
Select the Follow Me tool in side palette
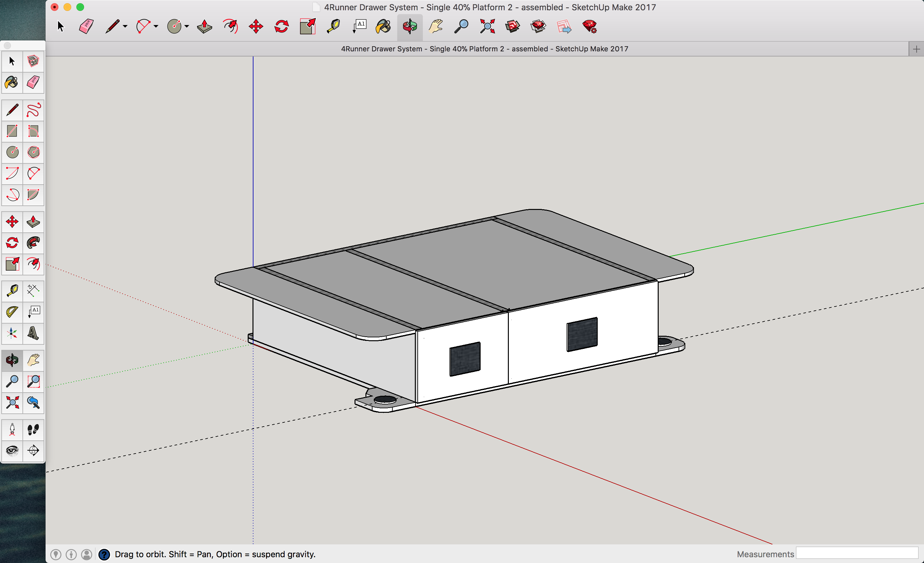point(33,243)
